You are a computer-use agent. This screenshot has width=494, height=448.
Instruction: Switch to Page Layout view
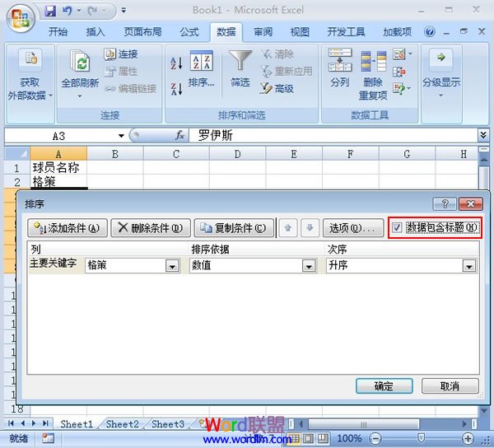tap(309, 438)
